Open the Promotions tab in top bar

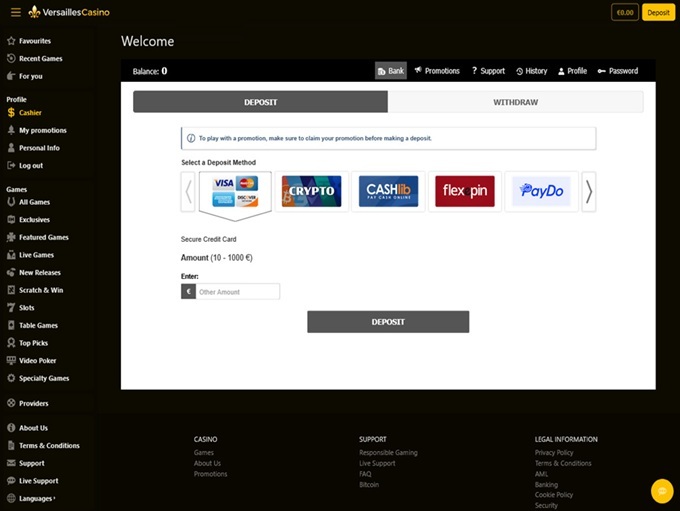tap(436, 71)
